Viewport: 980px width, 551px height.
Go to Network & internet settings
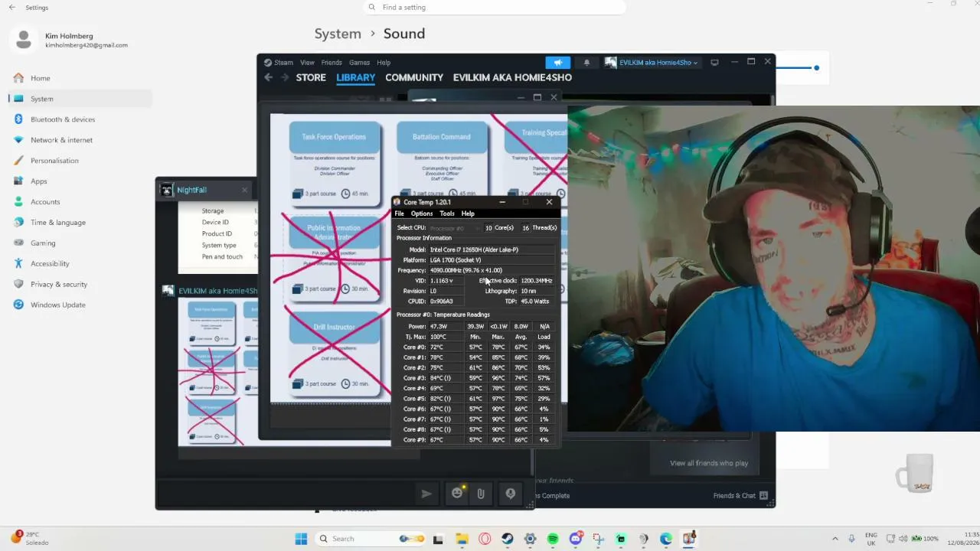coord(61,140)
